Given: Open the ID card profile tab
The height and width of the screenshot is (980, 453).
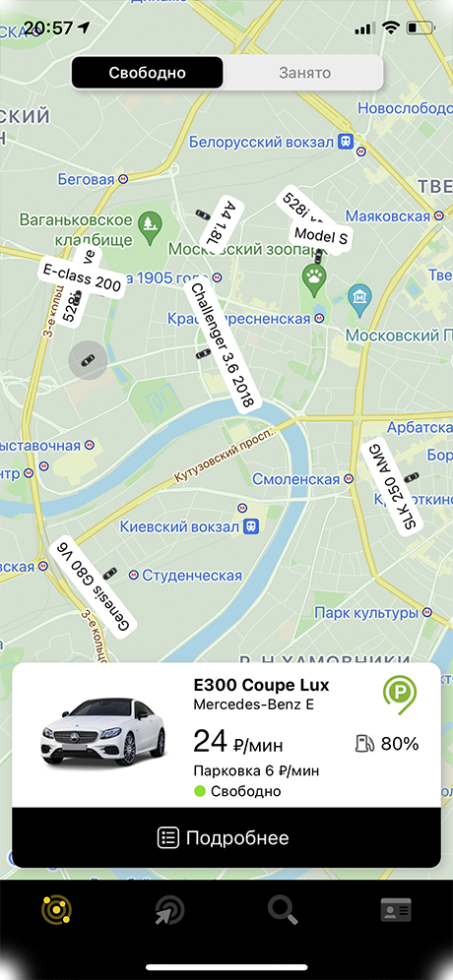Looking at the screenshot, I should click(x=396, y=910).
